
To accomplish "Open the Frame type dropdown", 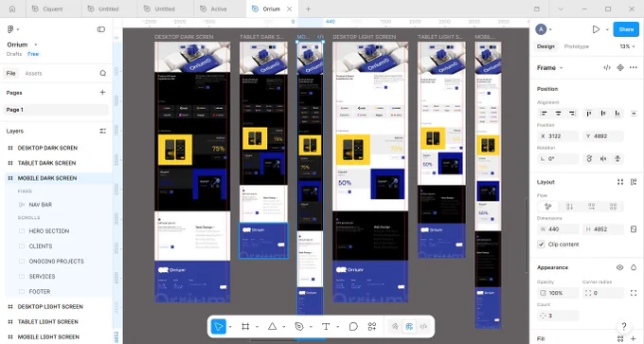I will coord(549,68).
